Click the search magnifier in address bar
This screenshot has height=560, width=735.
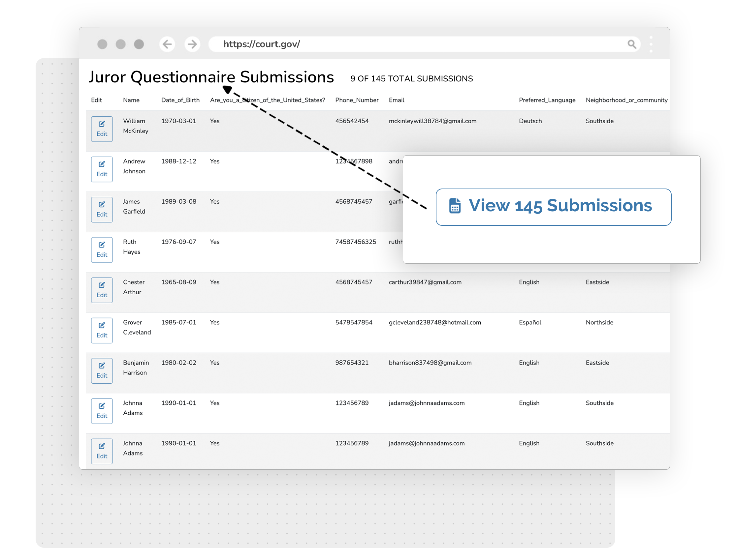click(631, 44)
